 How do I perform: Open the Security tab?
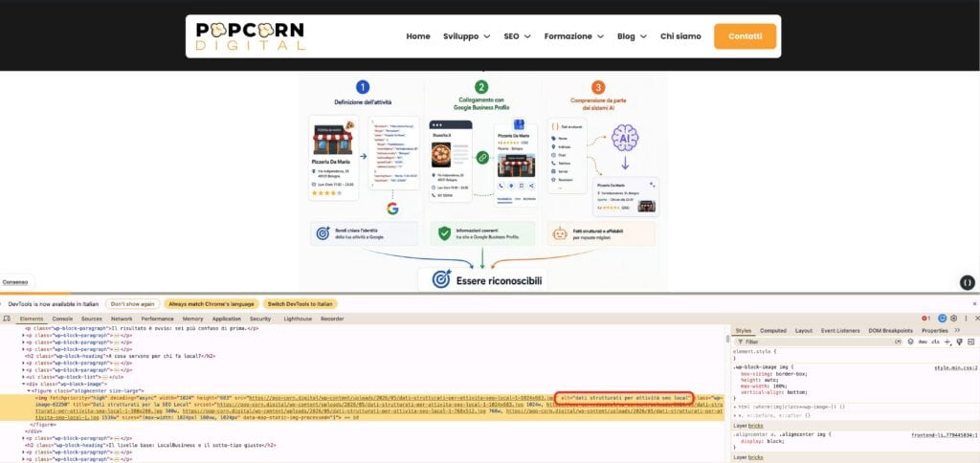pos(260,319)
